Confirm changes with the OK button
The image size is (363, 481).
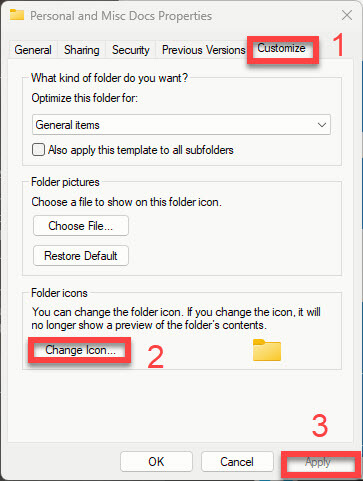click(156, 462)
